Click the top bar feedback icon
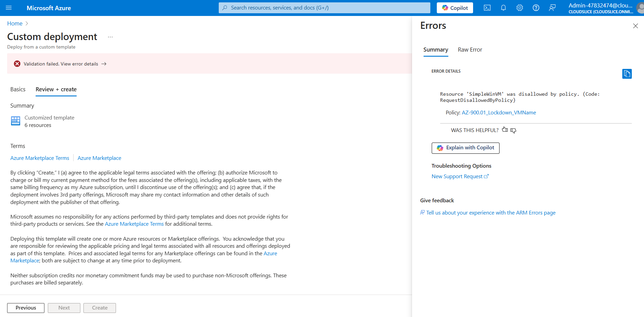 pos(552,8)
